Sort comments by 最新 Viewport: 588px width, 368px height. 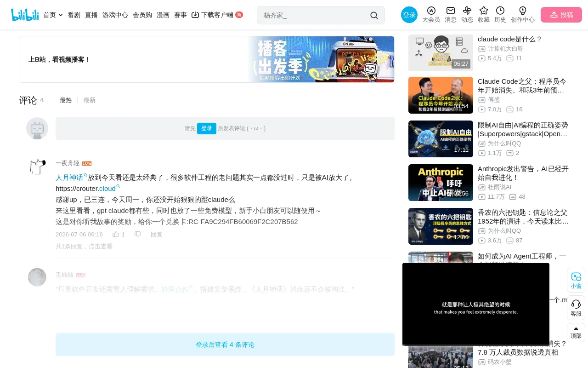(90, 100)
